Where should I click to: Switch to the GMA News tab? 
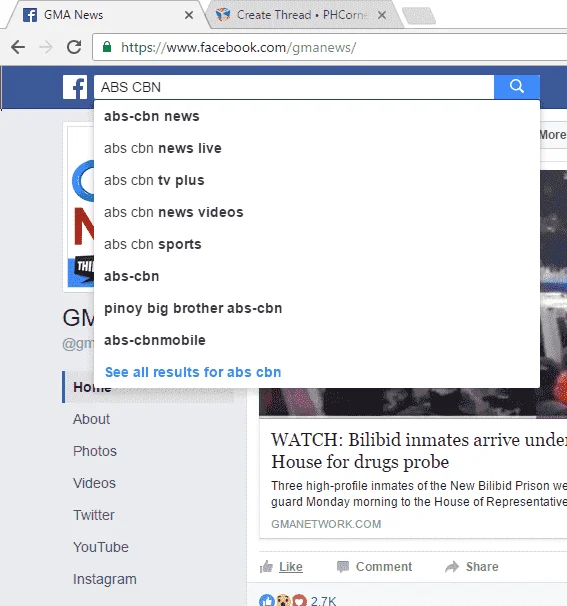click(104, 15)
